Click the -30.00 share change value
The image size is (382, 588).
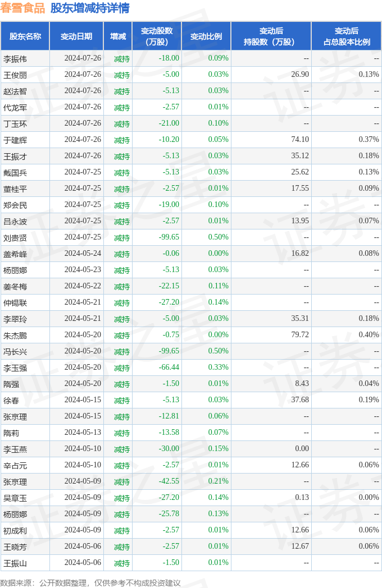pyautogui.click(x=169, y=448)
